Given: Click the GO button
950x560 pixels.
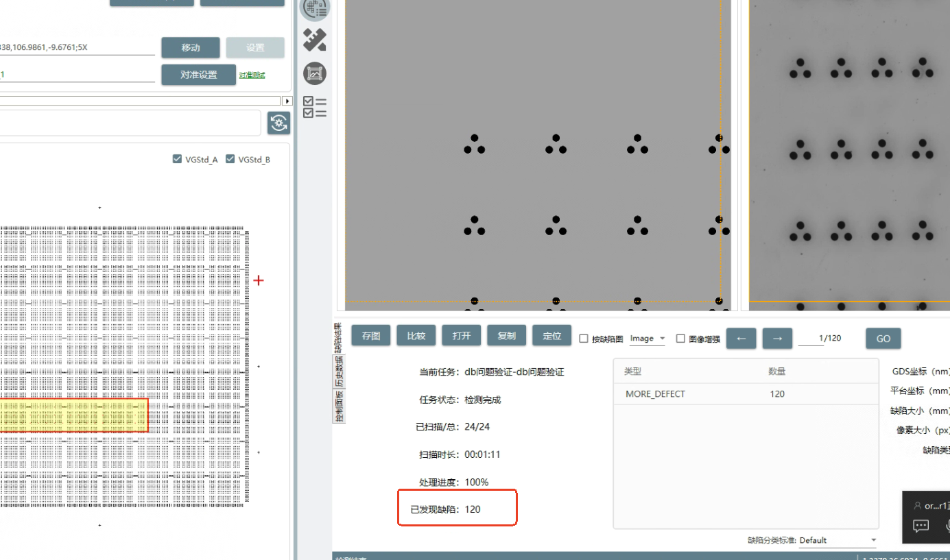Looking at the screenshot, I should tap(883, 339).
